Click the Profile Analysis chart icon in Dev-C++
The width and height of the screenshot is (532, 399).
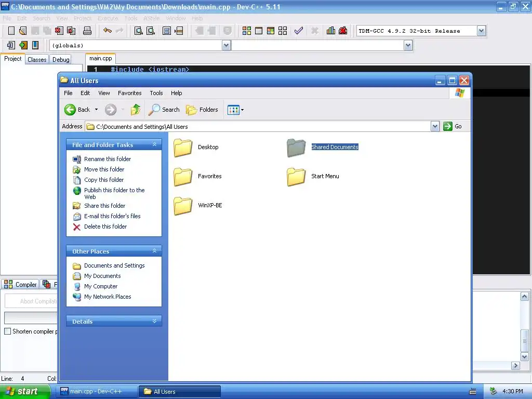(x=331, y=31)
